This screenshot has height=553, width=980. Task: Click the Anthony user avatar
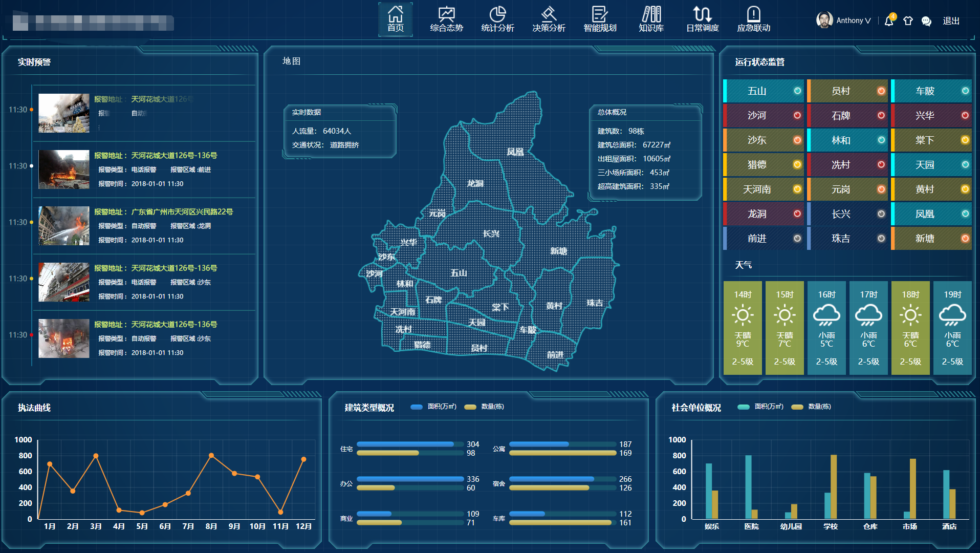824,20
